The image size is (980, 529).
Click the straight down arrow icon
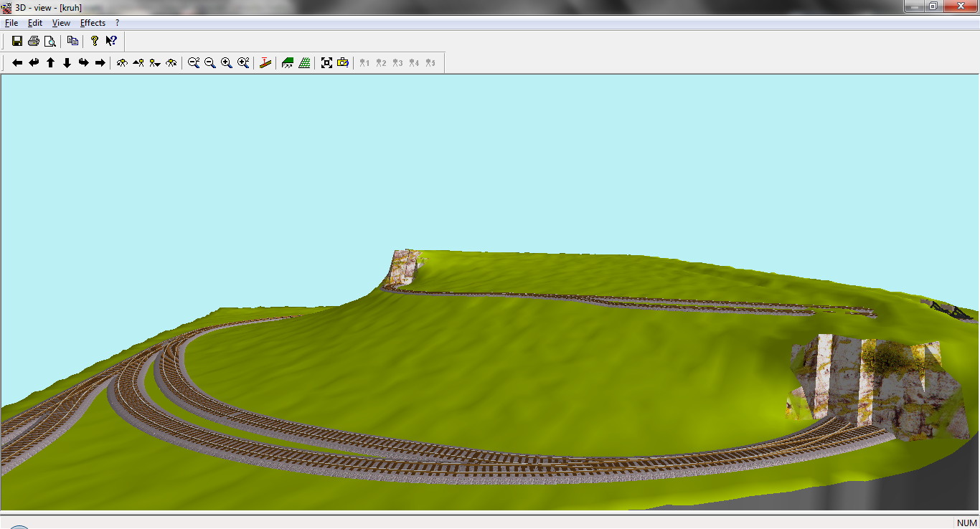[67, 63]
